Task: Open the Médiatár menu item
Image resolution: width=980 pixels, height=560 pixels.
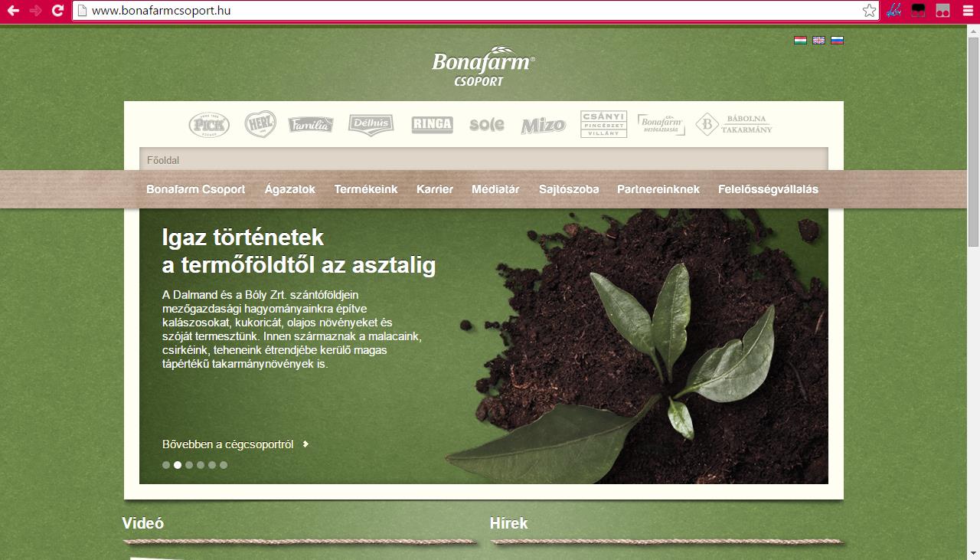Action: point(495,189)
